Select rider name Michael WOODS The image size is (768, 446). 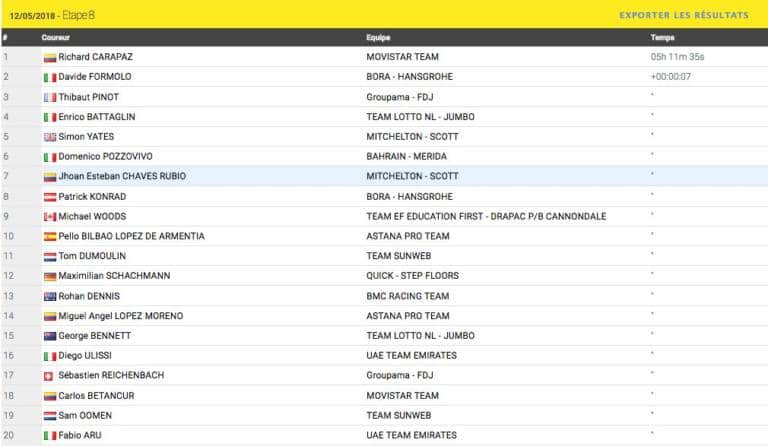point(92,216)
